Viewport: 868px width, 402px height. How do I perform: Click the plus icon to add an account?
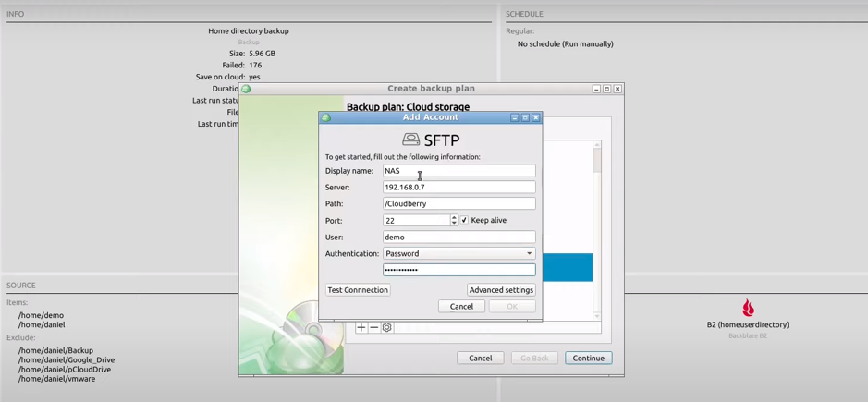click(361, 327)
